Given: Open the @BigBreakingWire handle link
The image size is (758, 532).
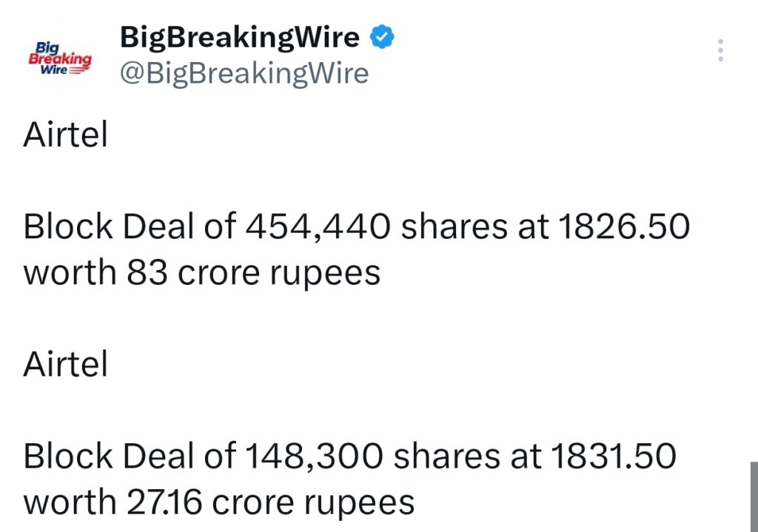Looking at the screenshot, I should (244, 73).
